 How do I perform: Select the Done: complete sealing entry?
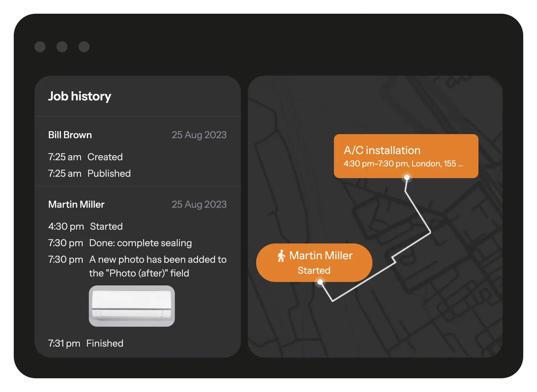140,243
